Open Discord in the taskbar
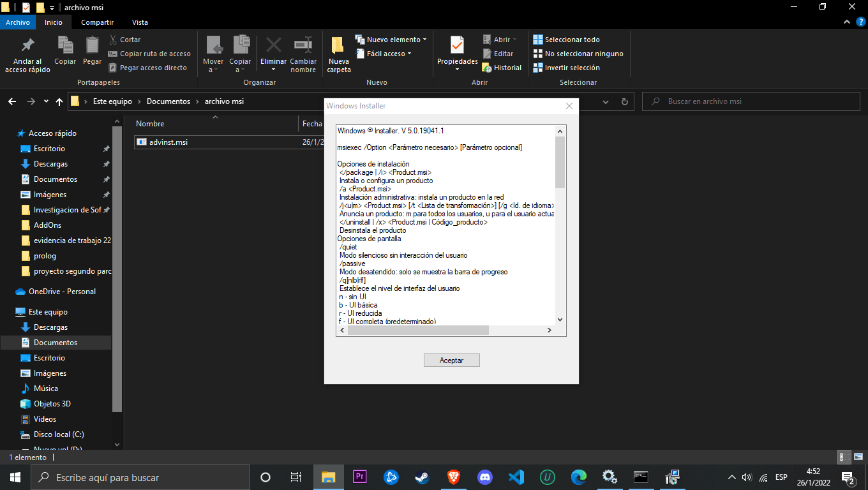The width and height of the screenshot is (868, 490). [x=485, y=477]
